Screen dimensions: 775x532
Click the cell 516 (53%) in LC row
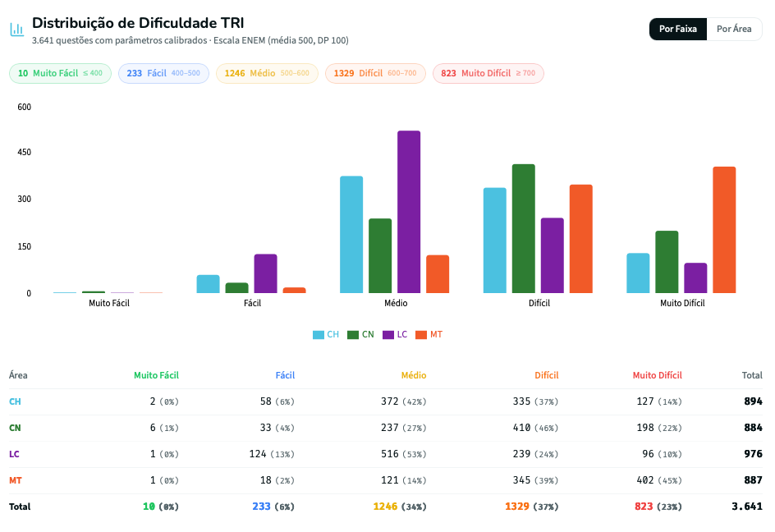(403, 454)
